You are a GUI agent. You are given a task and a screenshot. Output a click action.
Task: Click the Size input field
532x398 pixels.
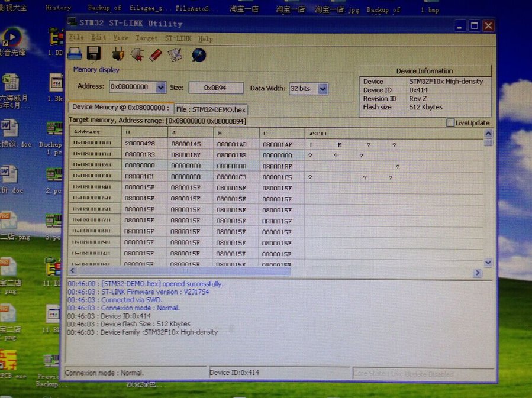click(215, 88)
